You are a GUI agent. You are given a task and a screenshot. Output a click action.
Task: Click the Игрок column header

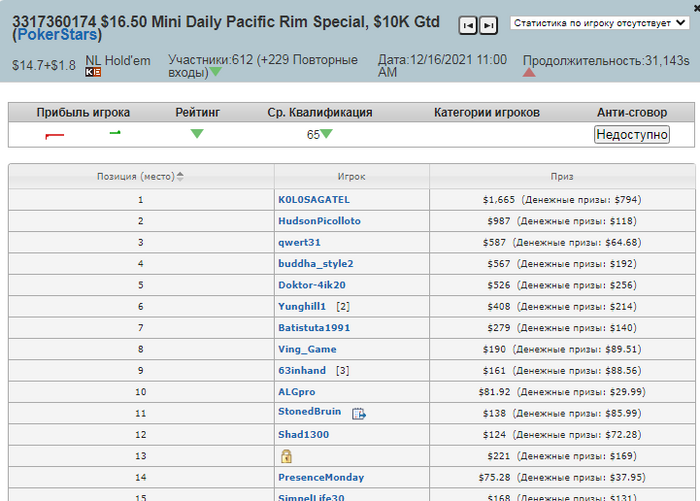pos(351,176)
